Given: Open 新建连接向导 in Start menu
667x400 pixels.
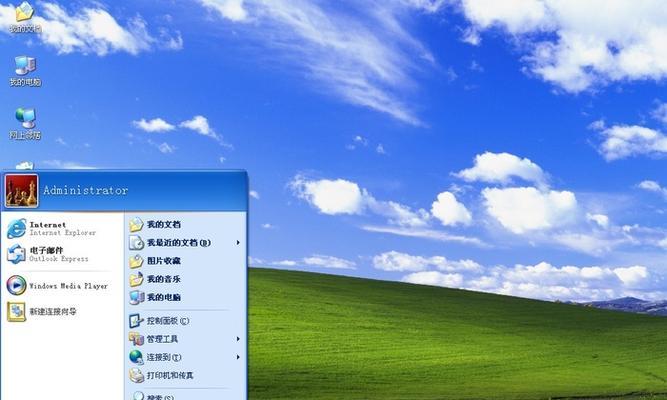Looking at the screenshot, I should click(42, 311).
